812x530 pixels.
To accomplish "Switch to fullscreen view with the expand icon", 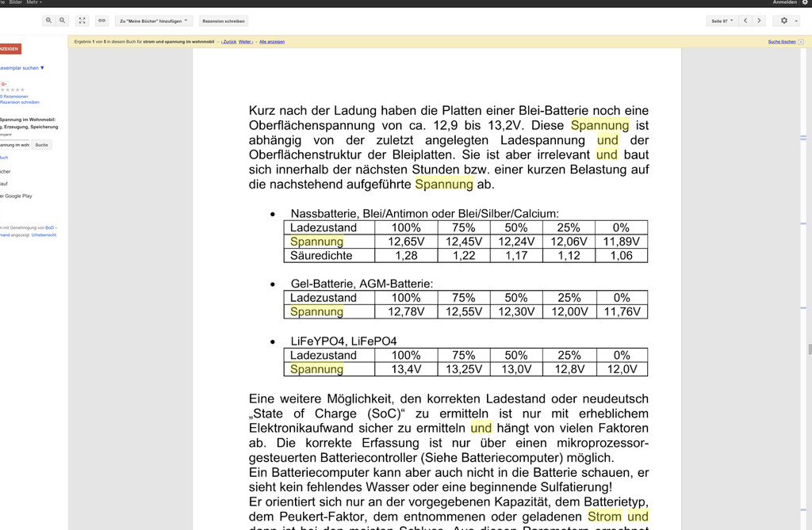I will 82,21.
